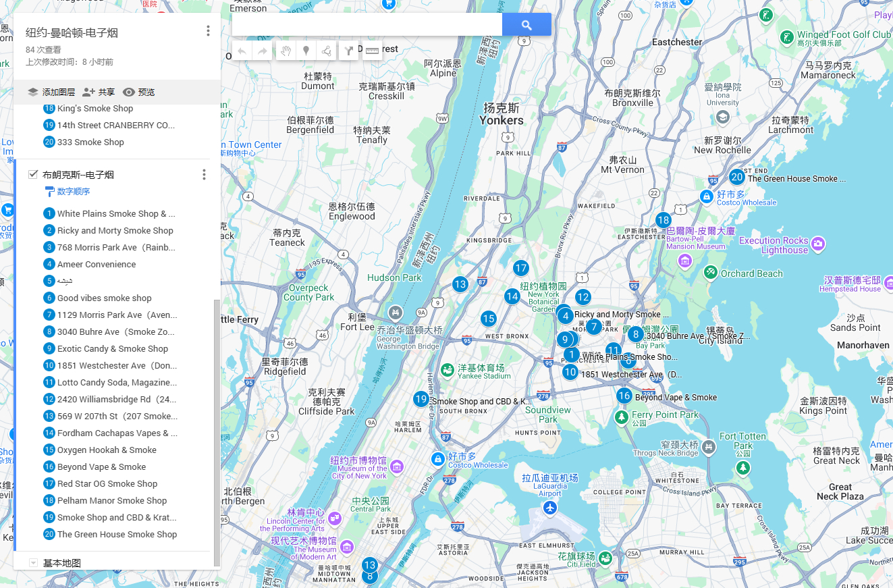Screen dimensions: 893x588
Task: Open 布朗克斯--电子烟 layer options menu
Action: [x=204, y=175]
